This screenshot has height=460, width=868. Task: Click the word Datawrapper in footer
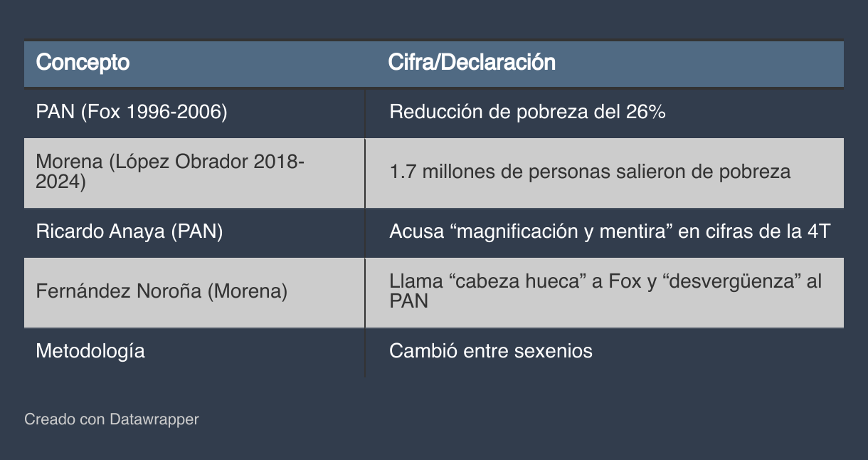pos(154,419)
